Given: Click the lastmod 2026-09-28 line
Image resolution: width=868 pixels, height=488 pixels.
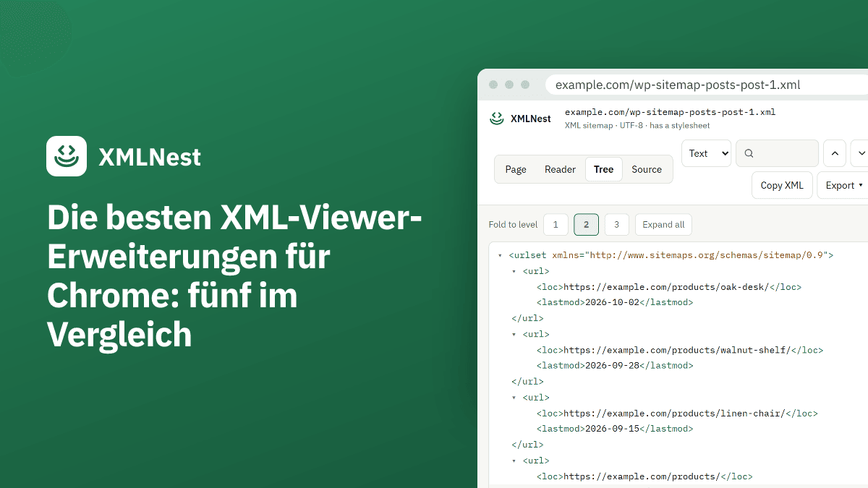Looking at the screenshot, I should point(615,366).
